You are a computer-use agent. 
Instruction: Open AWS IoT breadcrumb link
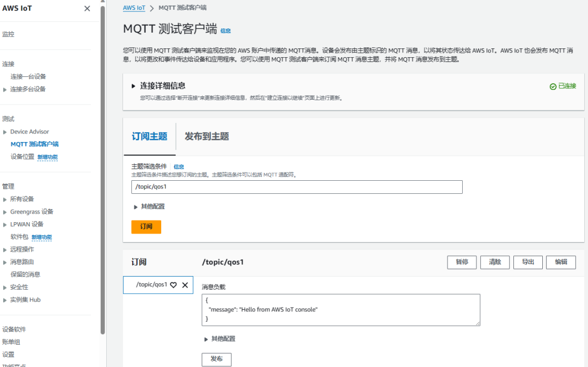pos(134,8)
